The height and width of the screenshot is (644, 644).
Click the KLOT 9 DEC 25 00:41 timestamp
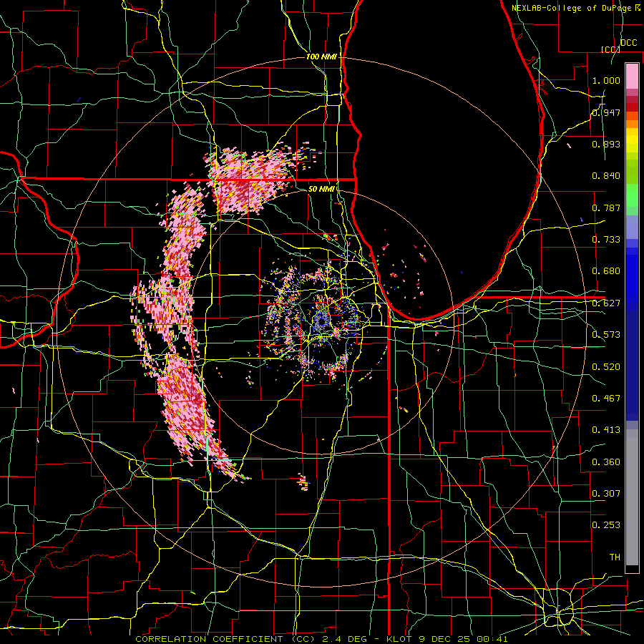pyautogui.click(x=447, y=639)
